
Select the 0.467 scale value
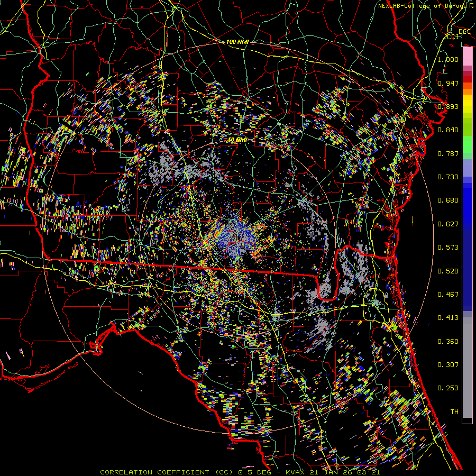[x=448, y=295]
